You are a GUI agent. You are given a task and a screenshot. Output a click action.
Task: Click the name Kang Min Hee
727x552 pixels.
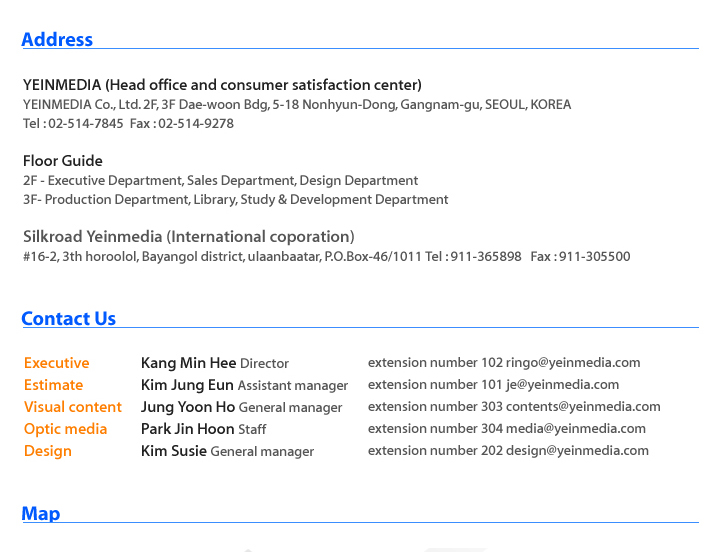click(189, 363)
